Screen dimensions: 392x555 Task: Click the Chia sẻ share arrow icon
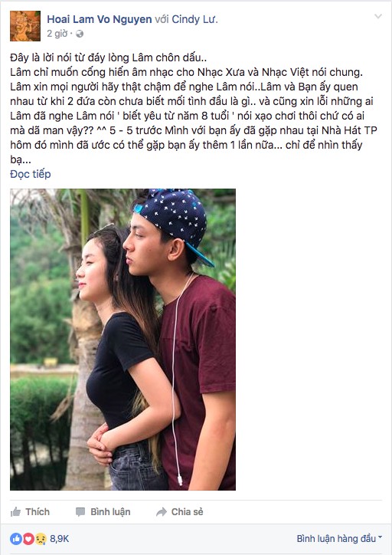tap(162, 512)
